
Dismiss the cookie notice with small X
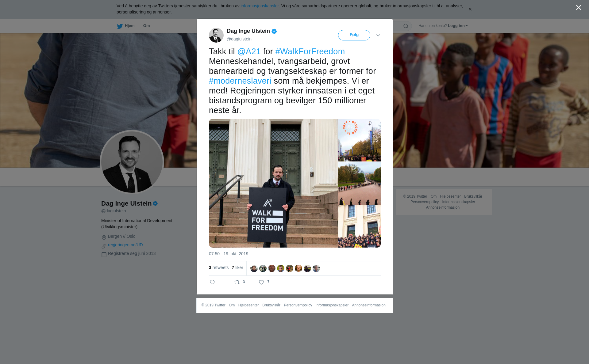pyautogui.click(x=470, y=9)
